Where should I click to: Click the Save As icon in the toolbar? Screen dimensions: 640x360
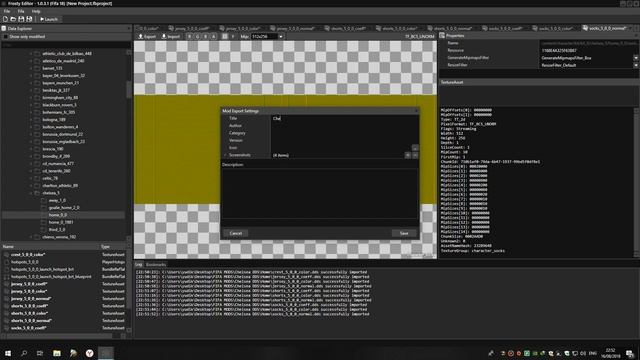coord(29,19)
